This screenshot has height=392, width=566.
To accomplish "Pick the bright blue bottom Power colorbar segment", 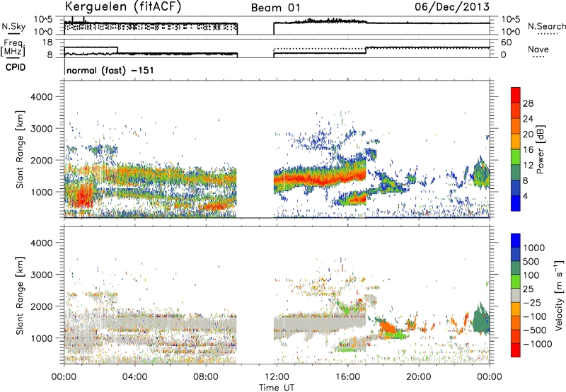I will pos(516,204).
